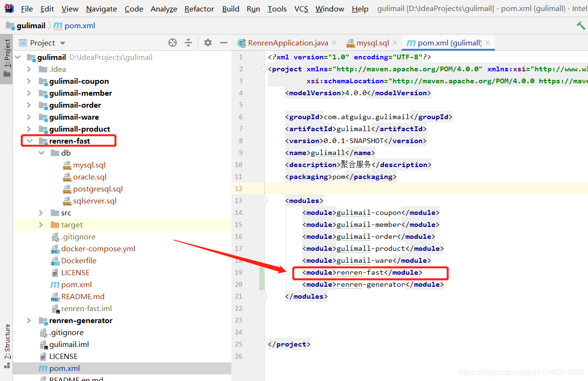Screen dimensions: 588x381
Task: Open the Analyze menu
Action: coord(163,9)
